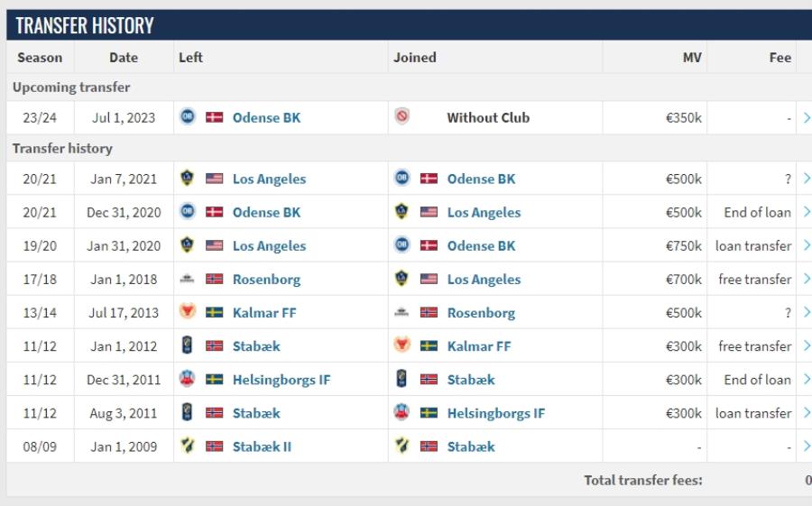Click Odense BK crest in upcoming transfer row

pyautogui.click(x=187, y=117)
